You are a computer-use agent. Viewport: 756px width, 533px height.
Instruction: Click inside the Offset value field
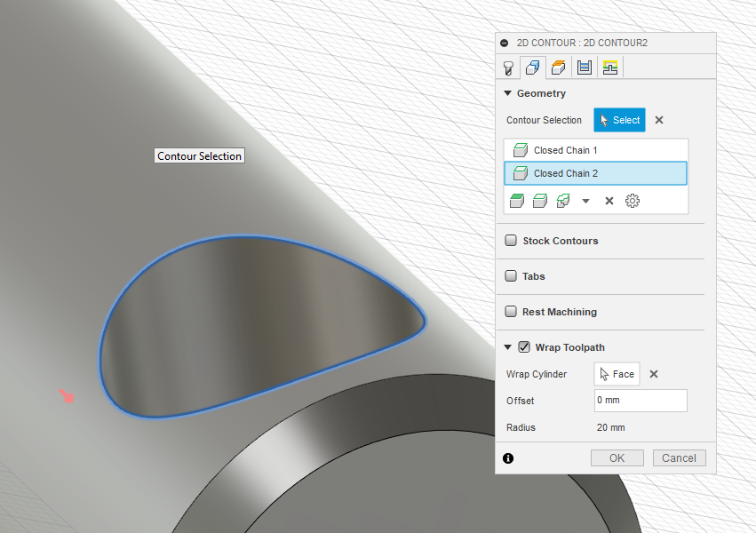pos(640,401)
